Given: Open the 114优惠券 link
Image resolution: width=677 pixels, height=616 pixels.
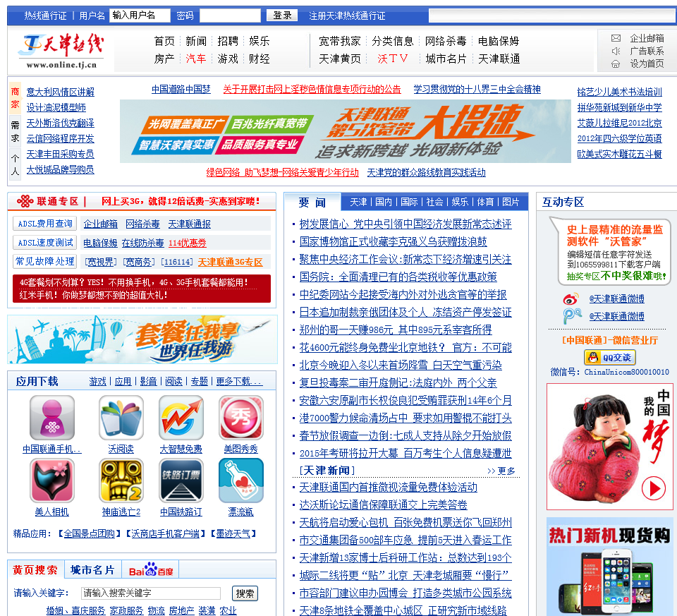Looking at the screenshot, I should click(x=188, y=243).
